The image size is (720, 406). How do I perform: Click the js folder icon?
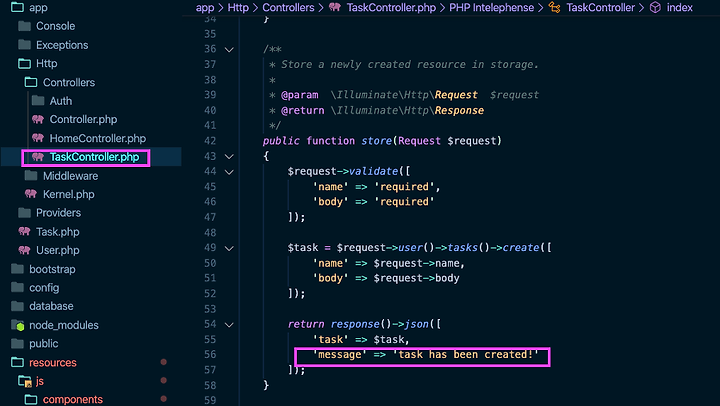coord(24,381)
